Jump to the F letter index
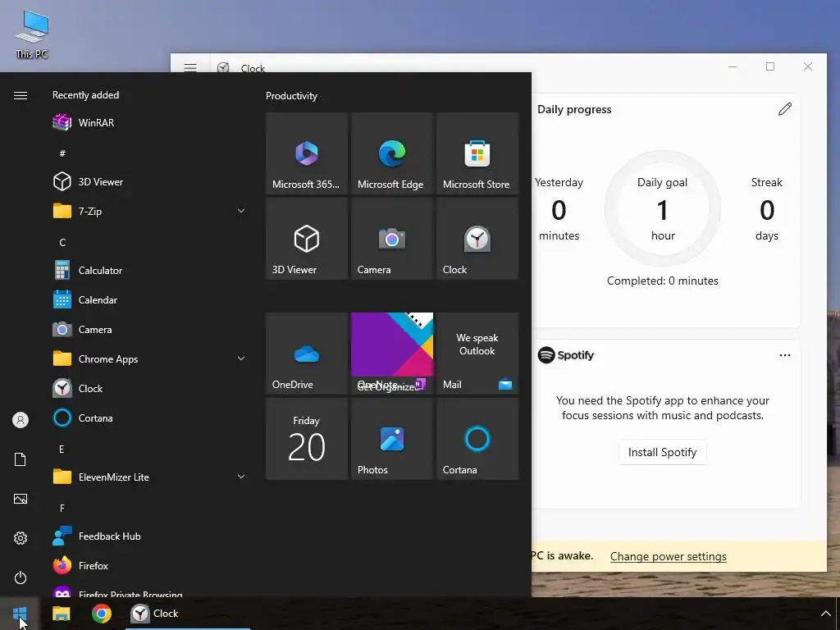840x630 pixels. coord(62,508)
